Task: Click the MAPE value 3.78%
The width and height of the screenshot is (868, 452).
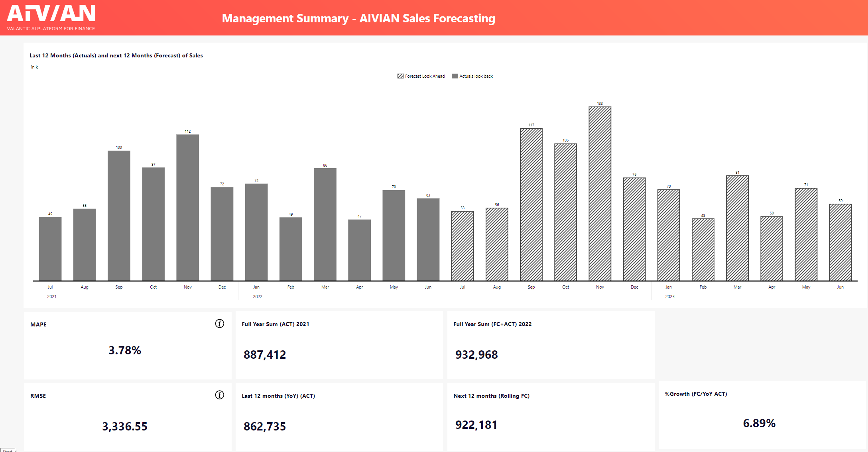Action: click(x=125, y=350)
